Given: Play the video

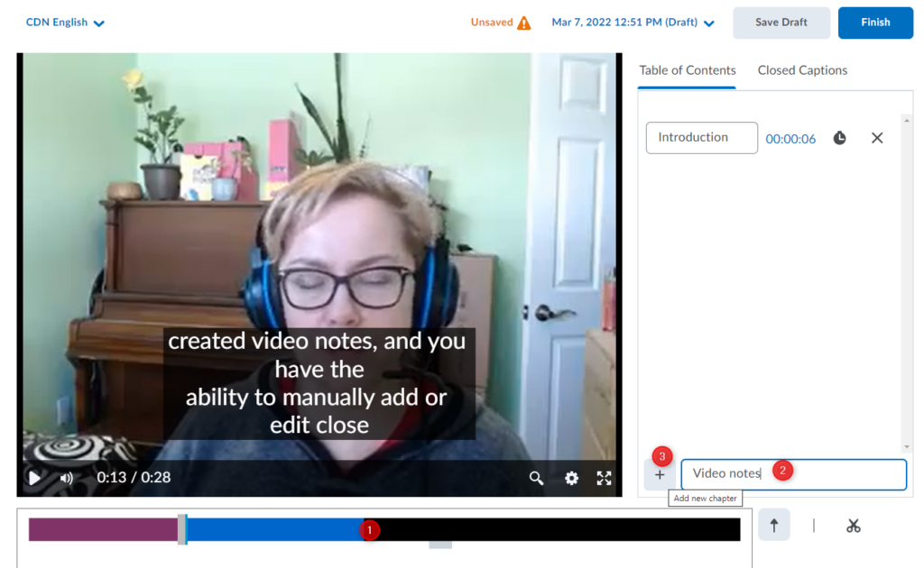Looking at the screenshot, I should pyautogui.click(x=34, y=478).
